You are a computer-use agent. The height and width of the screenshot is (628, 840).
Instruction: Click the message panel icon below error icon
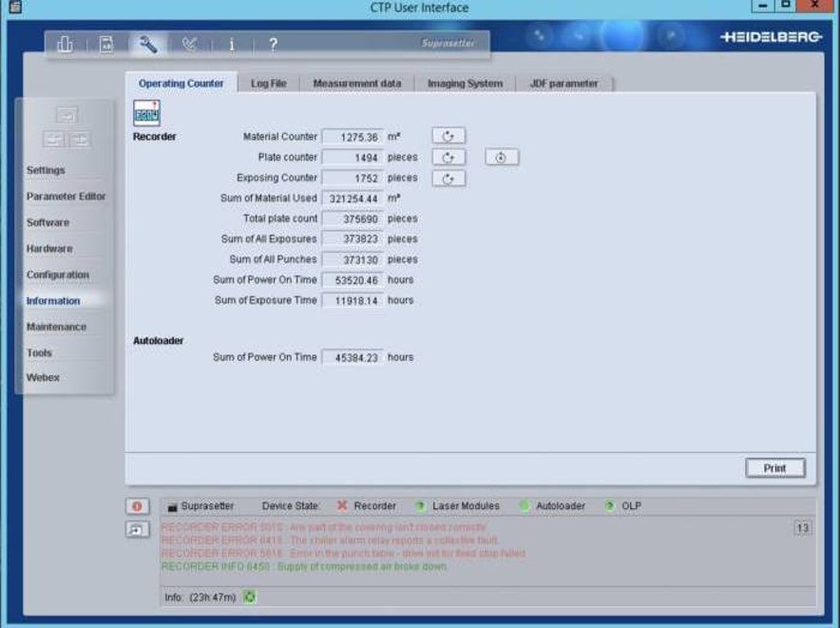point(136,528)
